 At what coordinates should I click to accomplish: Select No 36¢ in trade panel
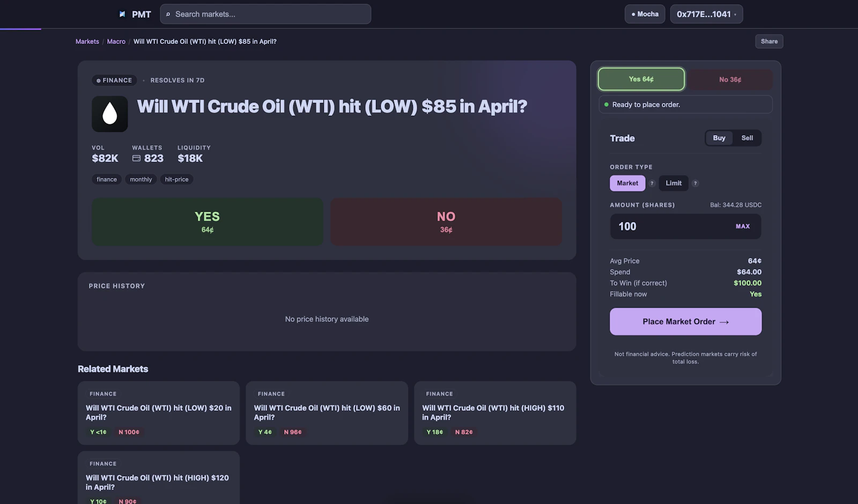(x=730, y=79)
